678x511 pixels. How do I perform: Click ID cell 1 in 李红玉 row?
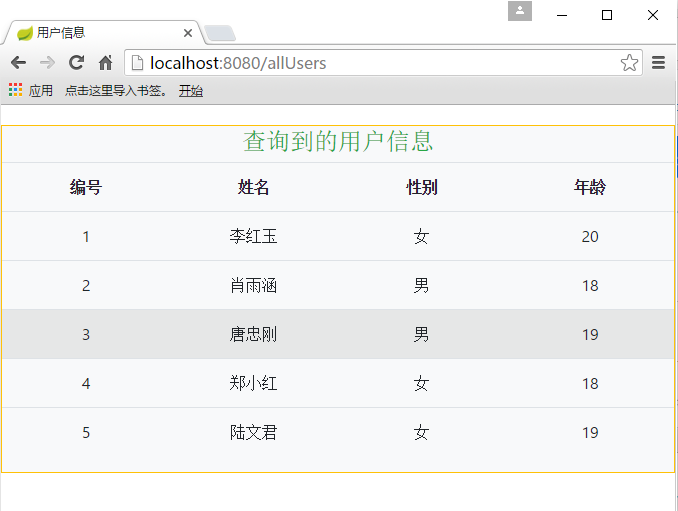click(x=86, y=237)
